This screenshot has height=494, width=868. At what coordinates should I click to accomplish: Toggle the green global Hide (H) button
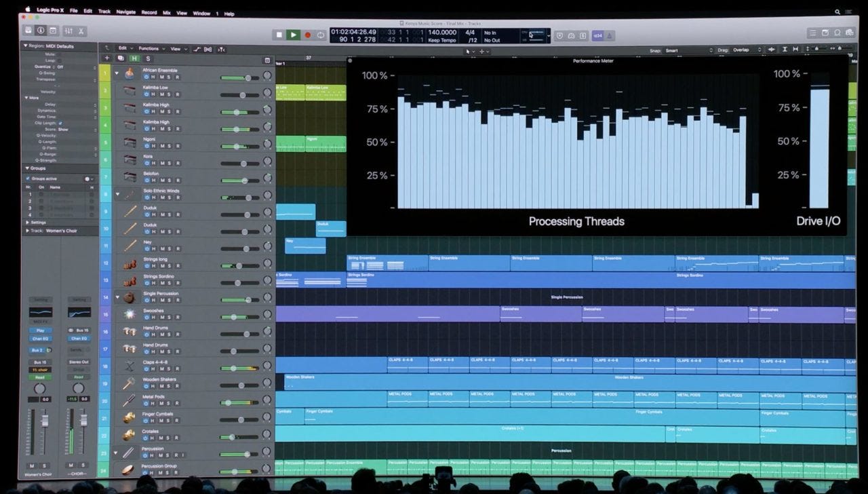tap(134, 58)
